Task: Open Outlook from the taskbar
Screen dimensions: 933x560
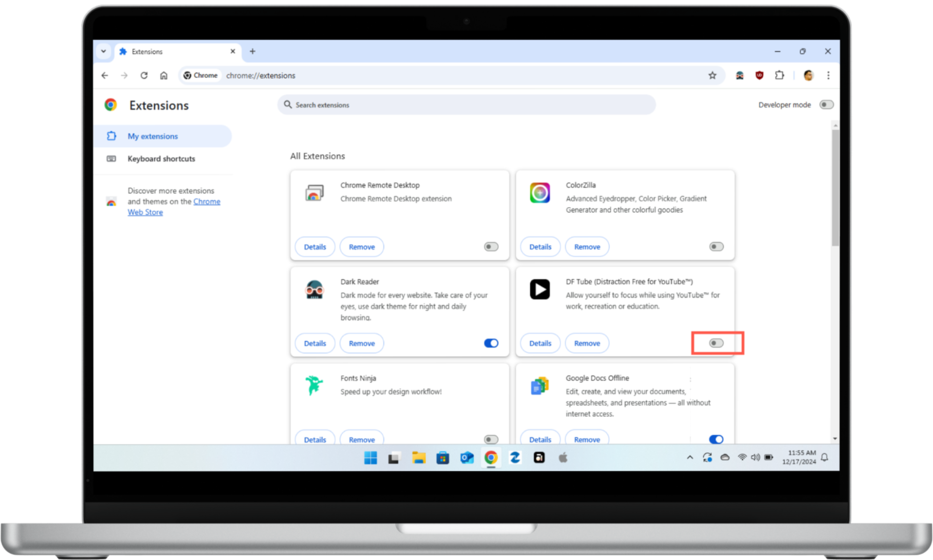Action: pyautogui.click(x=467, y=458)
